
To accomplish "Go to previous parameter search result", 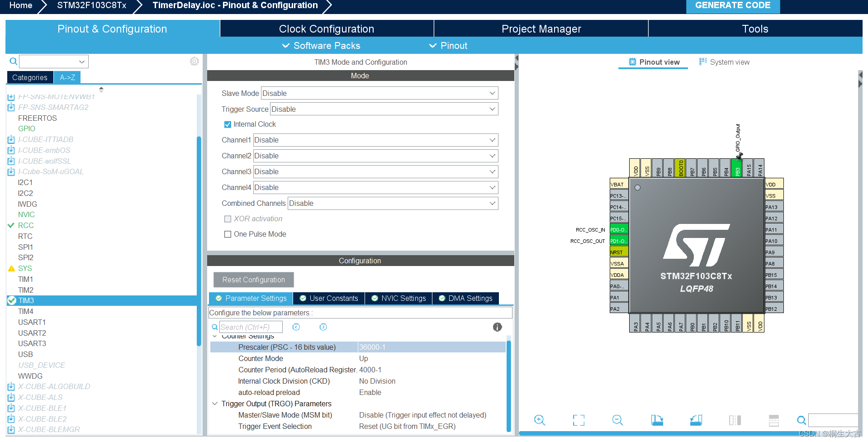I will (296, 327).
